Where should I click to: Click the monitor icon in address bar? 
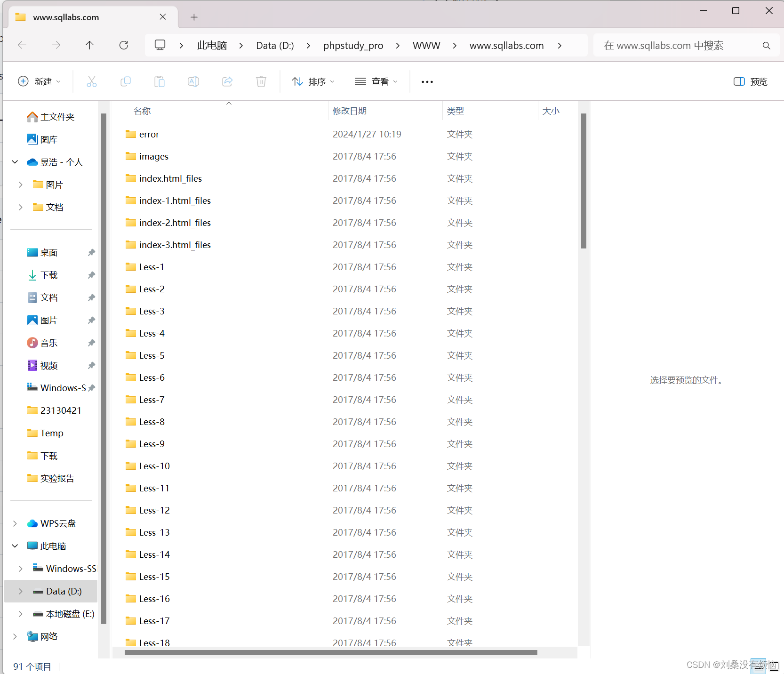(160, 45)
